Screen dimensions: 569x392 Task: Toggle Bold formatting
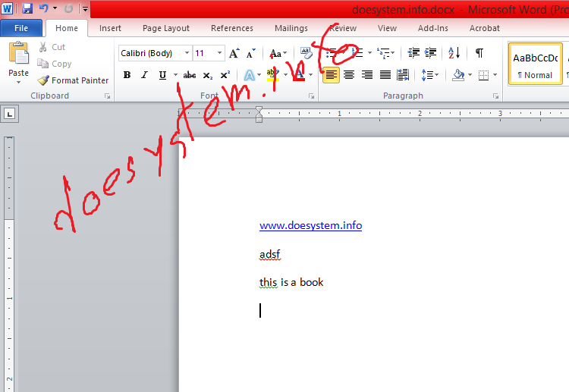pos(127,75)
